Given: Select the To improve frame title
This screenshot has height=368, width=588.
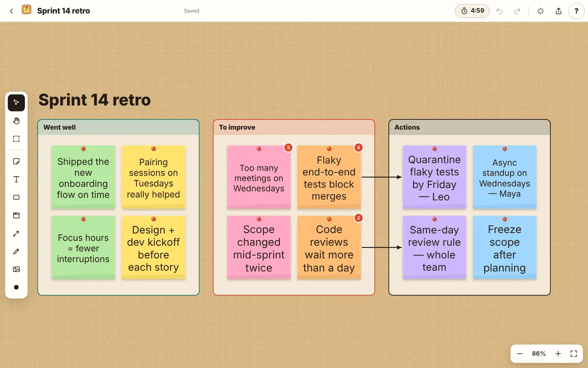Looking at the screenshot, I should (x=237, y=127).
